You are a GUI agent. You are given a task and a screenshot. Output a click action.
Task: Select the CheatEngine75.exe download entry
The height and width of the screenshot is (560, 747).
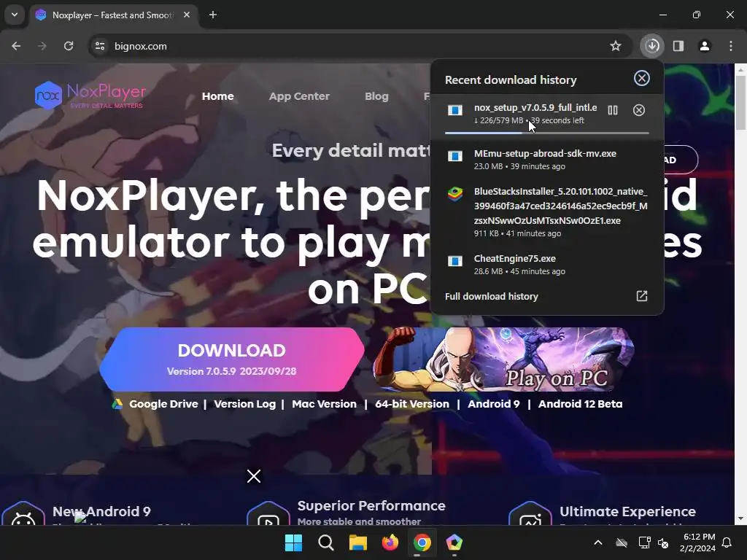[x=547, y=264]
